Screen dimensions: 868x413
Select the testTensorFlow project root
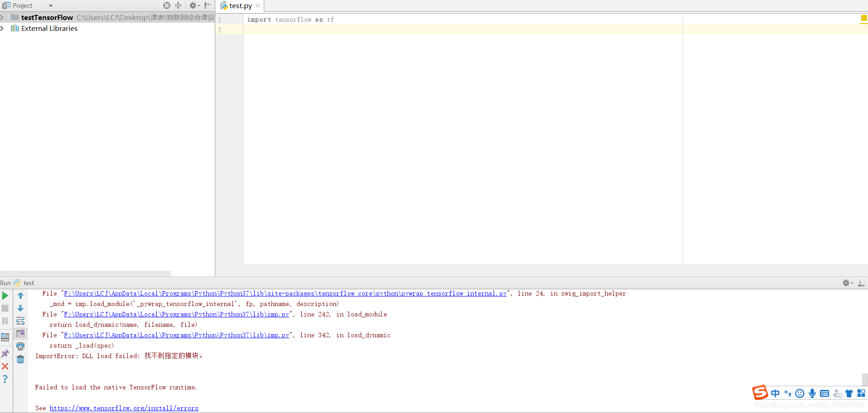click(47, 17)
